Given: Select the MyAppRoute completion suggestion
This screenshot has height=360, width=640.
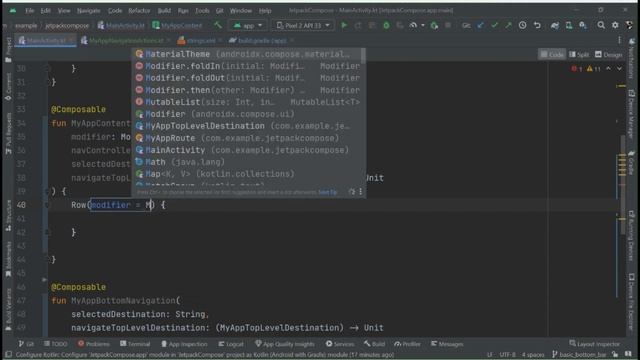Looking at the screenshot, I should pyautogui.click(x=247, y=138).
